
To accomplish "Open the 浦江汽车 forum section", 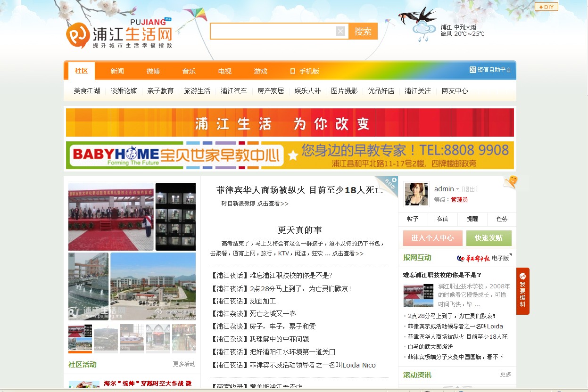I will pos(234,91).
